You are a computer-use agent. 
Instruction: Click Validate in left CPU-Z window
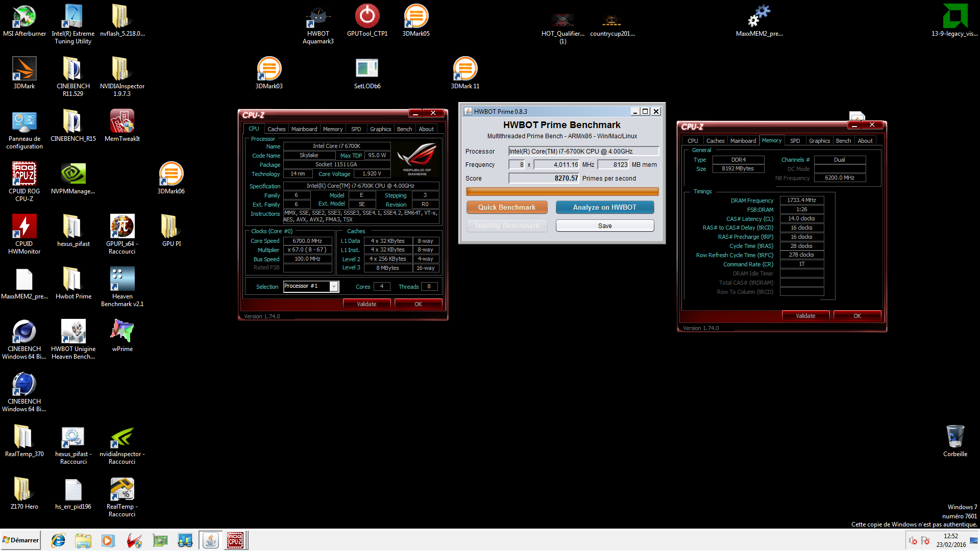(366, 304)
